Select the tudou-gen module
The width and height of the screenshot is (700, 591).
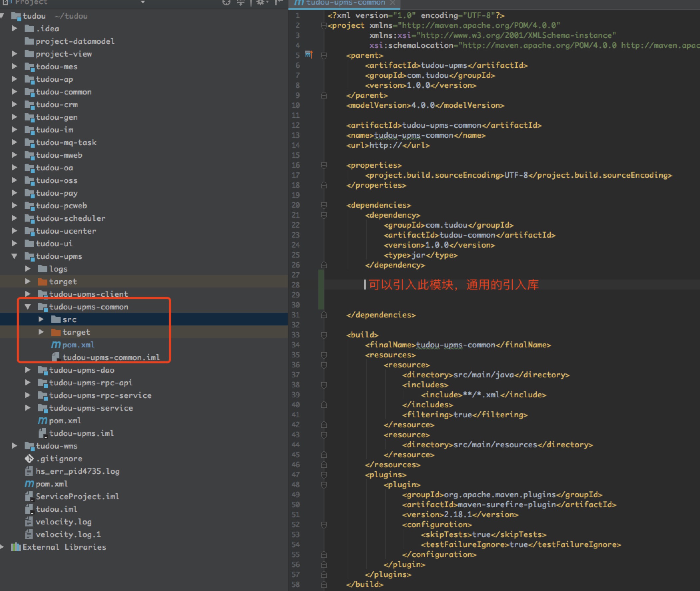(x=57, y=117)
